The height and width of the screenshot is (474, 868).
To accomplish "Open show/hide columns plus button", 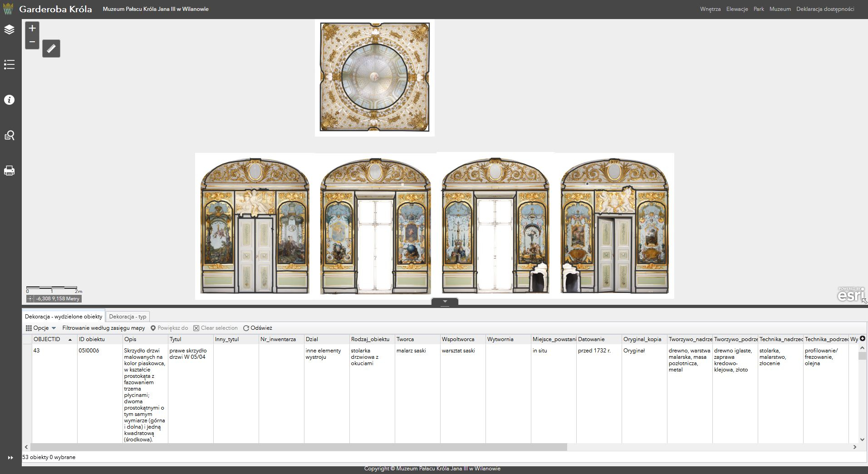I will pyautogui.click(x=862, y=338).
